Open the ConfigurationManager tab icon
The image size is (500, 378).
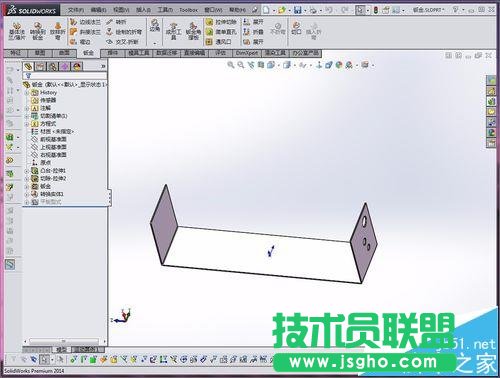tap(53, 67)
